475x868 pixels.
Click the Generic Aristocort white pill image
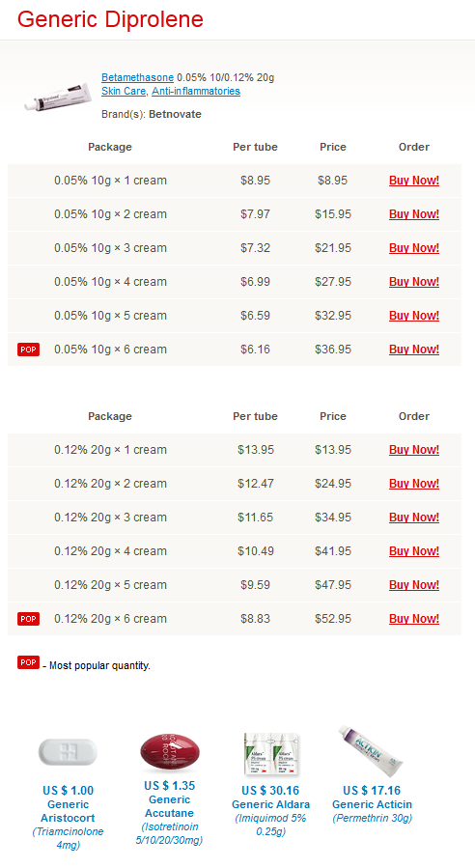[x=68, y=752]
